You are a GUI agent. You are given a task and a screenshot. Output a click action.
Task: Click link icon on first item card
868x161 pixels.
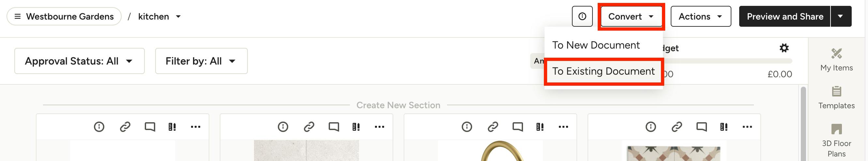click(x=125, y=127)
